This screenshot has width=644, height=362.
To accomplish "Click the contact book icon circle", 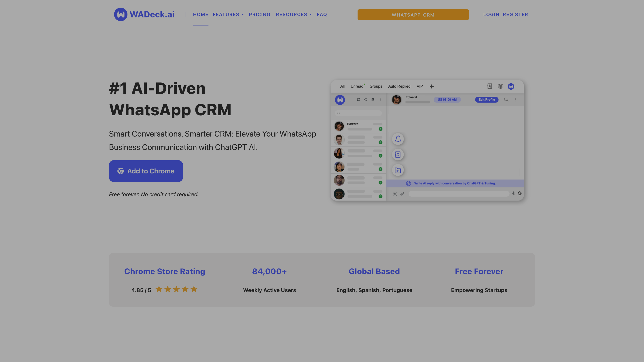I will (398, 155).
